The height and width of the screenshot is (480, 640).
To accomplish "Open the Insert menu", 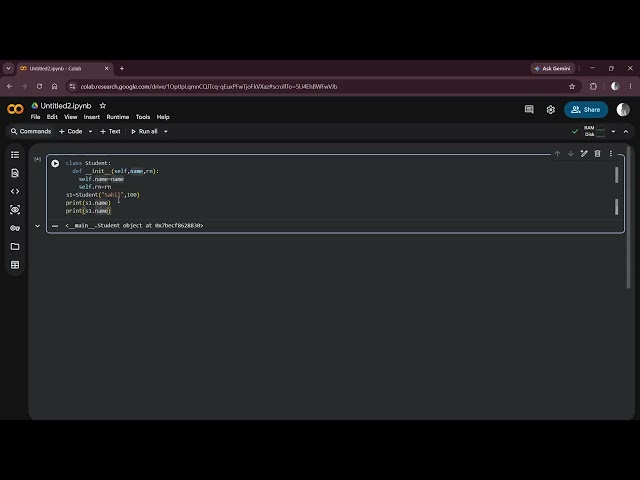I will click(91, 117).
